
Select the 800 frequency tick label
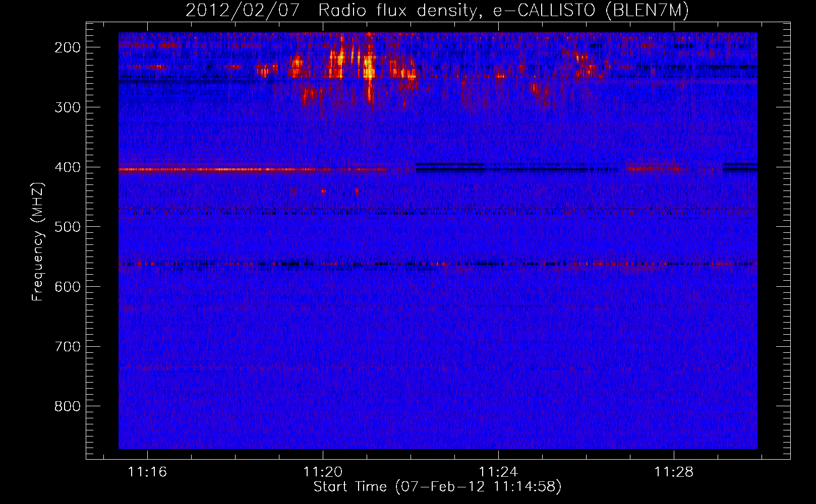[x=68, y=406]
